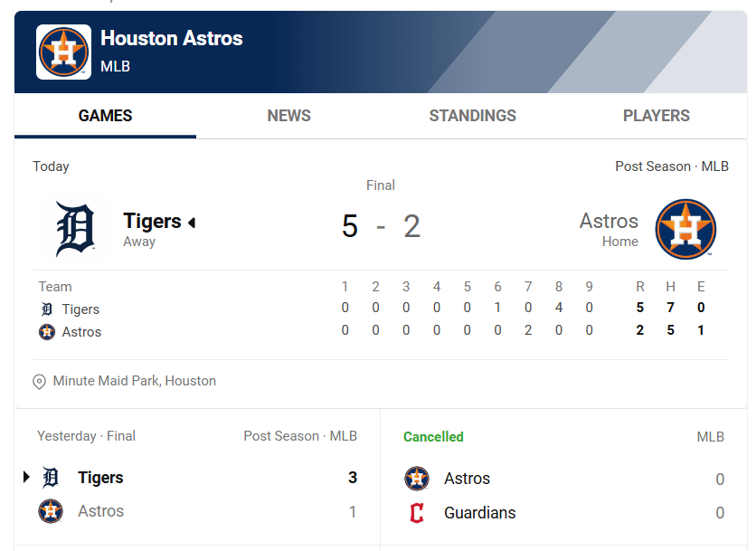
Task: Open Minute Maid Park, Houston venue link
Action: (x=134, y=381)
